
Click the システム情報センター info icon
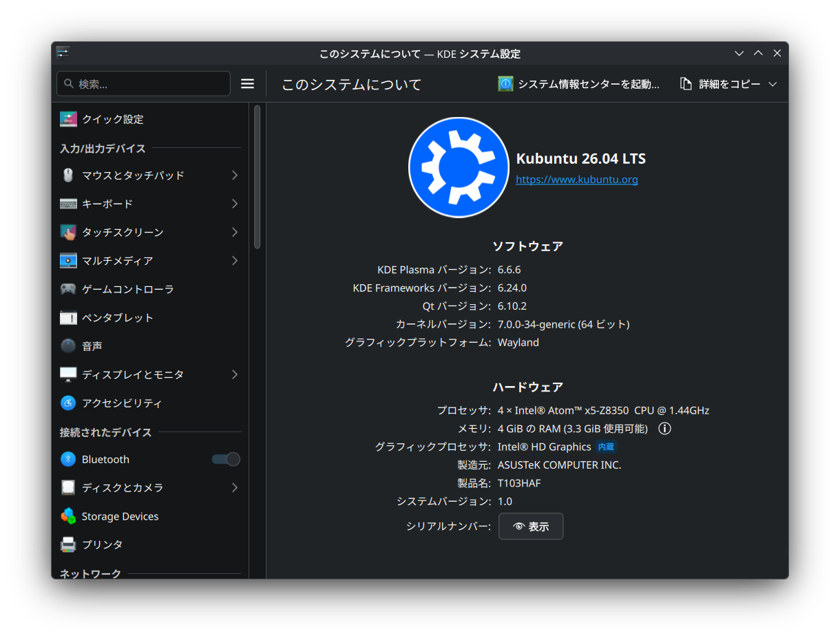point(505,84)
